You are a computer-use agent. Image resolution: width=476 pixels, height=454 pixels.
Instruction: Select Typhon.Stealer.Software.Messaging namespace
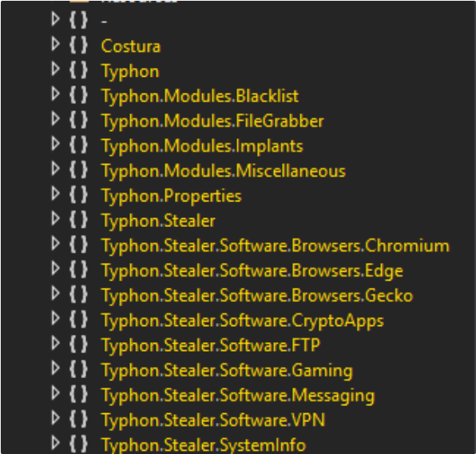point(238,396)
